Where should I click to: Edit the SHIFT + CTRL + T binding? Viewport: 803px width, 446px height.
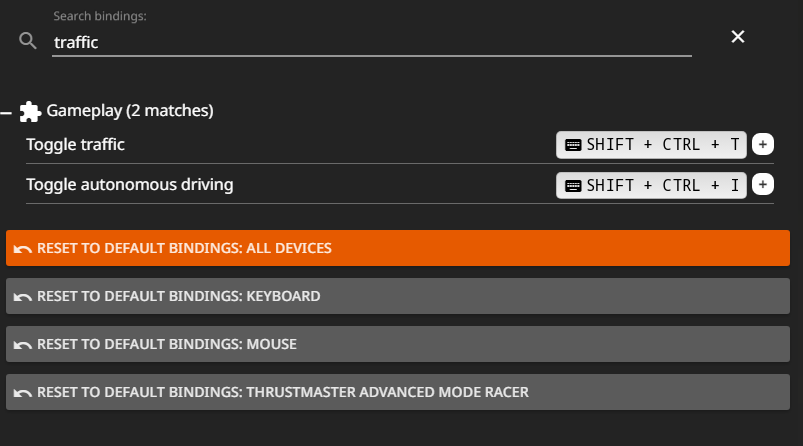(x=662, y=144)
